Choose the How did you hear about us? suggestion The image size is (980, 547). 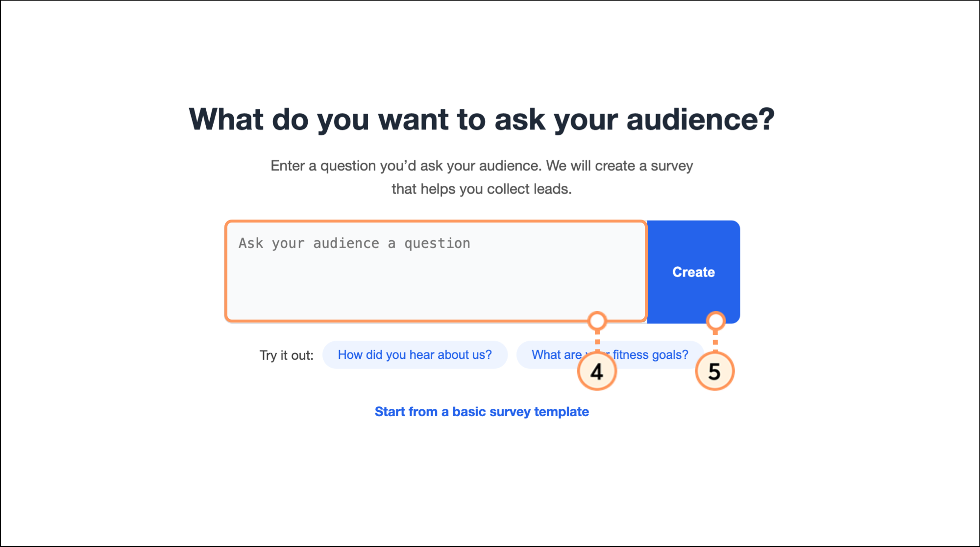[415, 355]
